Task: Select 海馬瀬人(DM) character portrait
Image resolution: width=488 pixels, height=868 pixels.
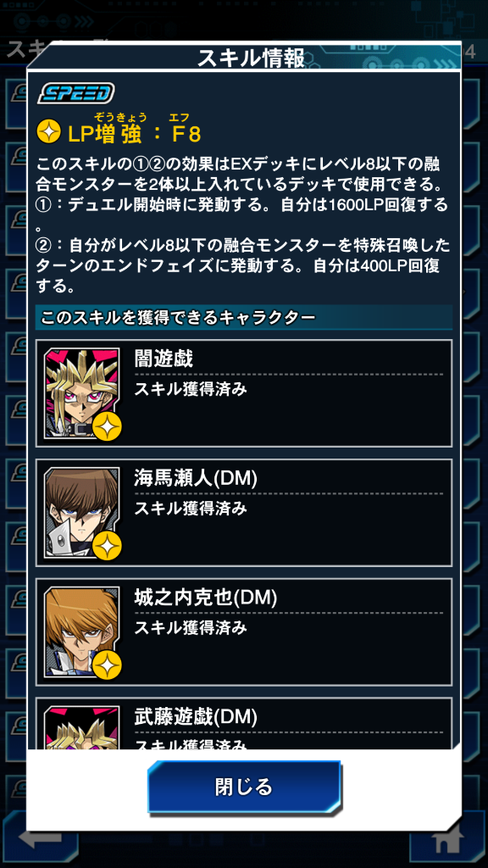Action: 81,513
